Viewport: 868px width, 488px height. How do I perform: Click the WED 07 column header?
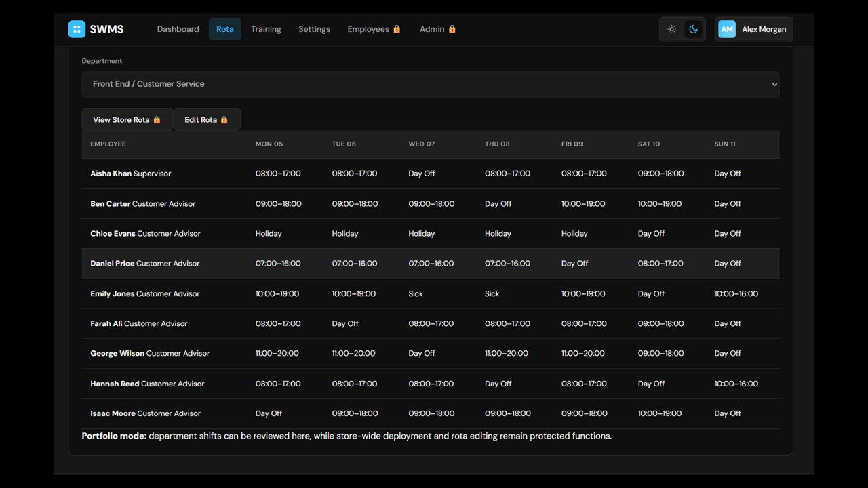point(422,144)
